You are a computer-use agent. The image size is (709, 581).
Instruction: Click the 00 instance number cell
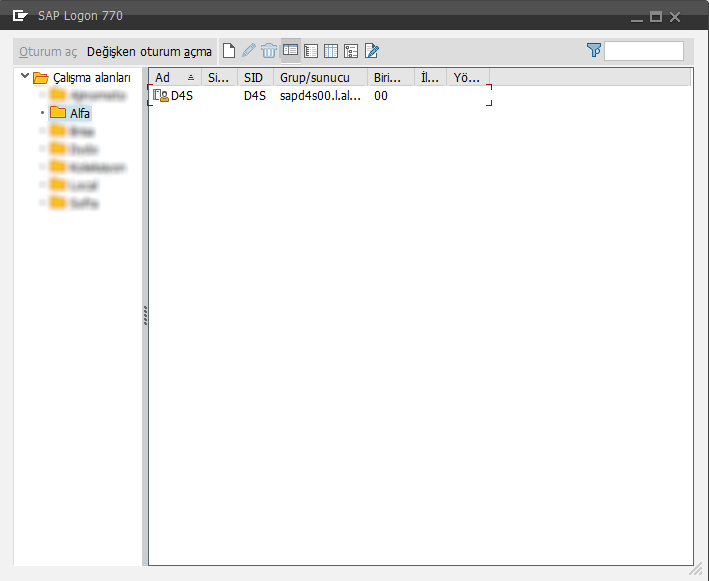(x=381, y=95)
